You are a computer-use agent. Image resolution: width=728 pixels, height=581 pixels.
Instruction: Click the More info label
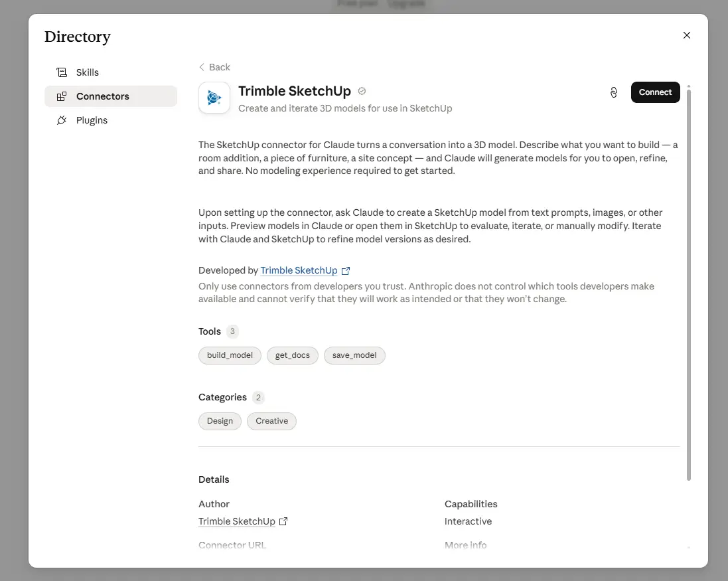(465, 544)
